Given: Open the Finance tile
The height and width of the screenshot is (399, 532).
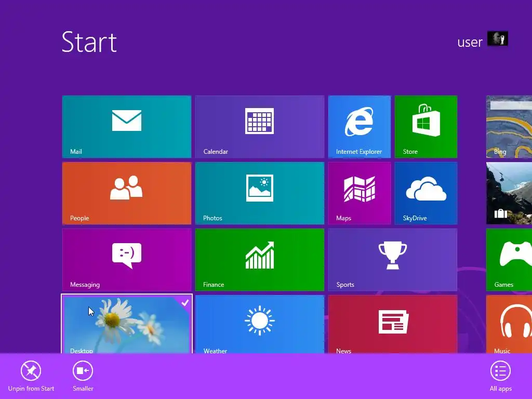Looking at the screenshot, I should click(x=260, y=260).
